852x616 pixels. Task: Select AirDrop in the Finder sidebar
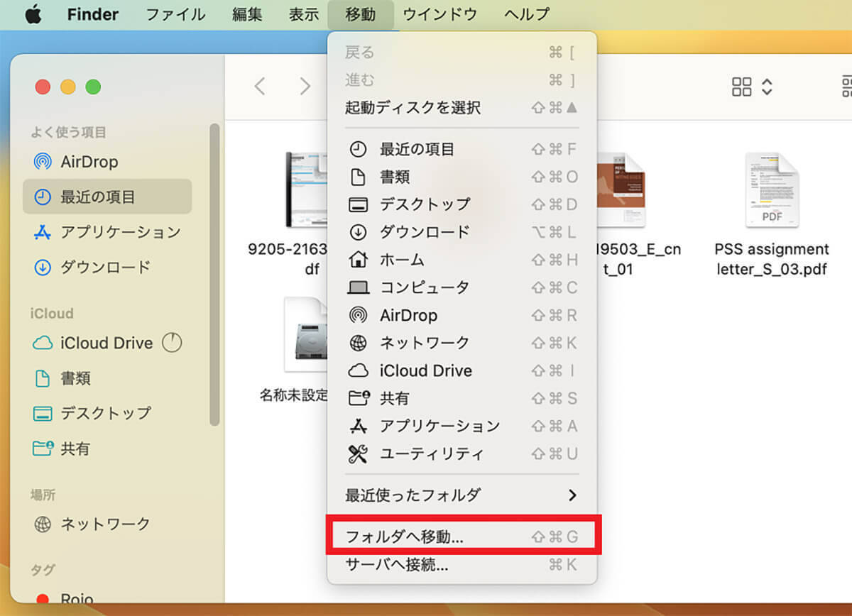[89, 162]
